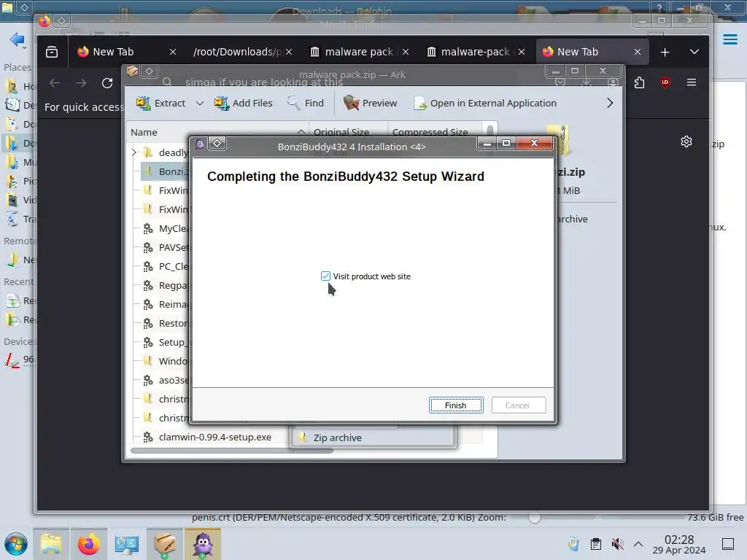
Task: Click the device tray icon beside the clipboard
Action: coord(573,544)
